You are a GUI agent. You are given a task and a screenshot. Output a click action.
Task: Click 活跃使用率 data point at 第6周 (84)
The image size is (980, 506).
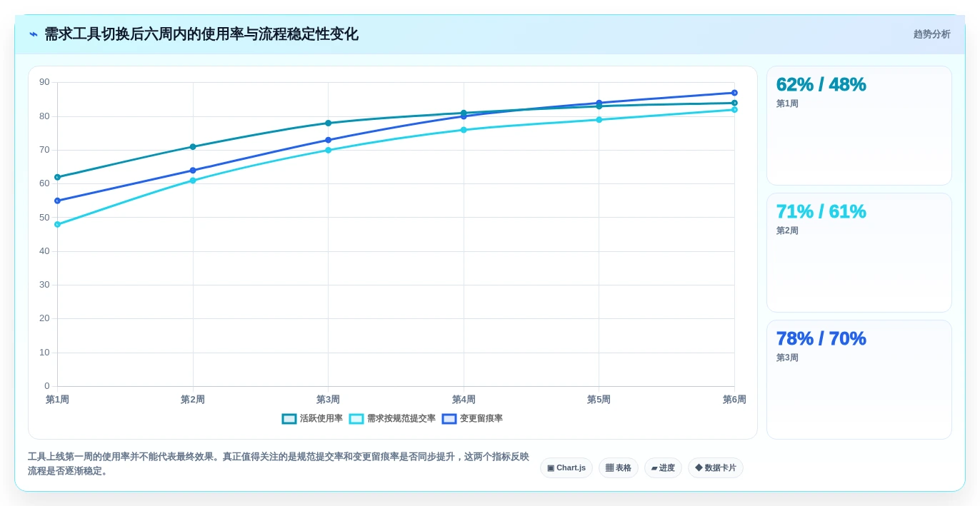734,103
